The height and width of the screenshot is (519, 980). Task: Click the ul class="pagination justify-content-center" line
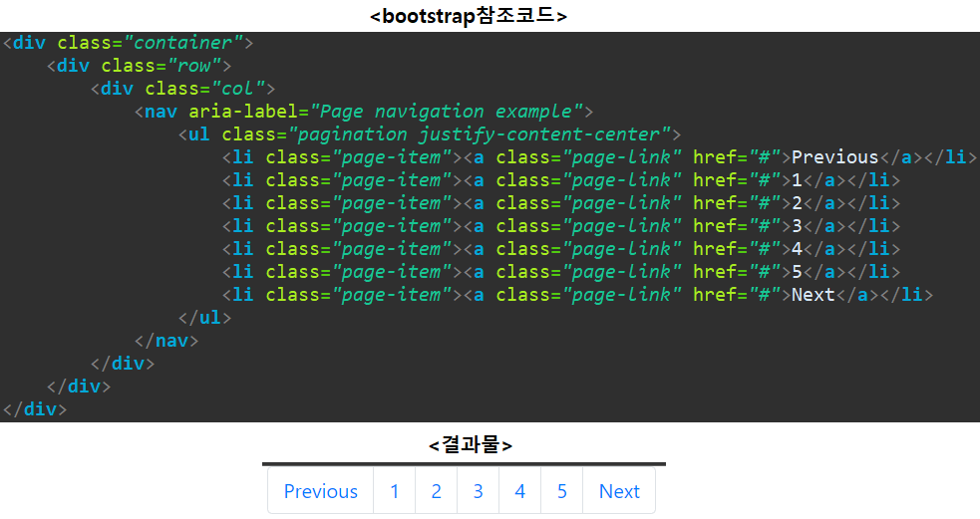tap(430, 134)
